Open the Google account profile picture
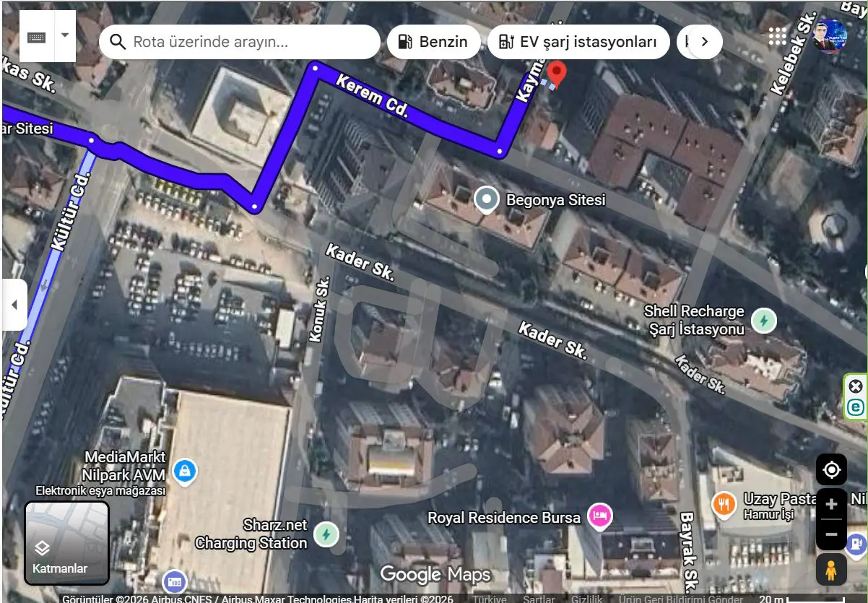The width and height of the screenshot is (868, 603). pyautogui.click(x=829, y=37)
